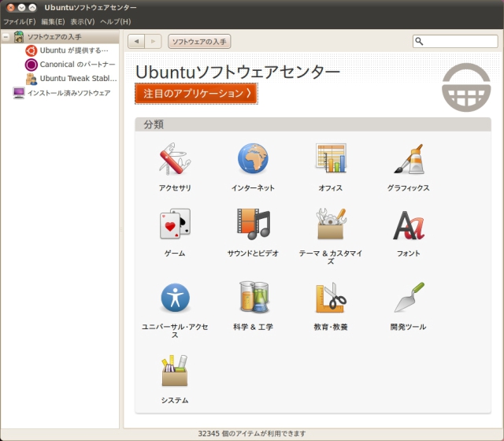
Task: Open the オフィス spreadsheet chart icon
Action: click(331, 158)
